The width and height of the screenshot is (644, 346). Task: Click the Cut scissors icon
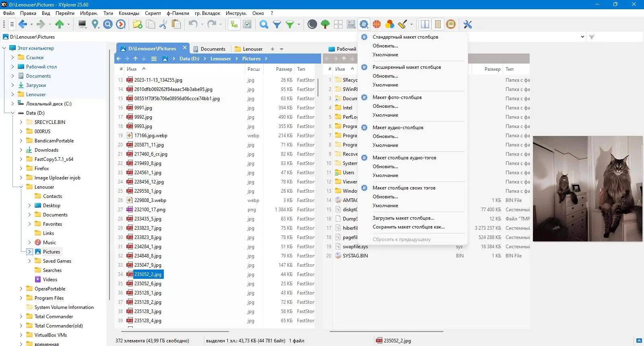click(163, 25)
